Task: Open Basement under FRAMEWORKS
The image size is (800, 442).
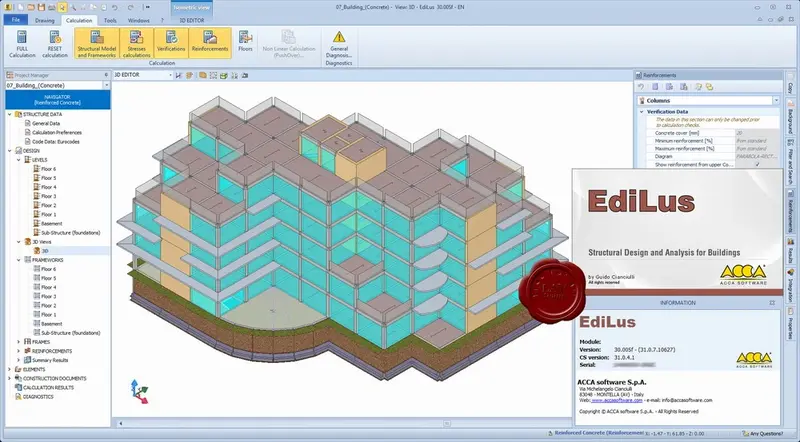Action: point(52,324)
